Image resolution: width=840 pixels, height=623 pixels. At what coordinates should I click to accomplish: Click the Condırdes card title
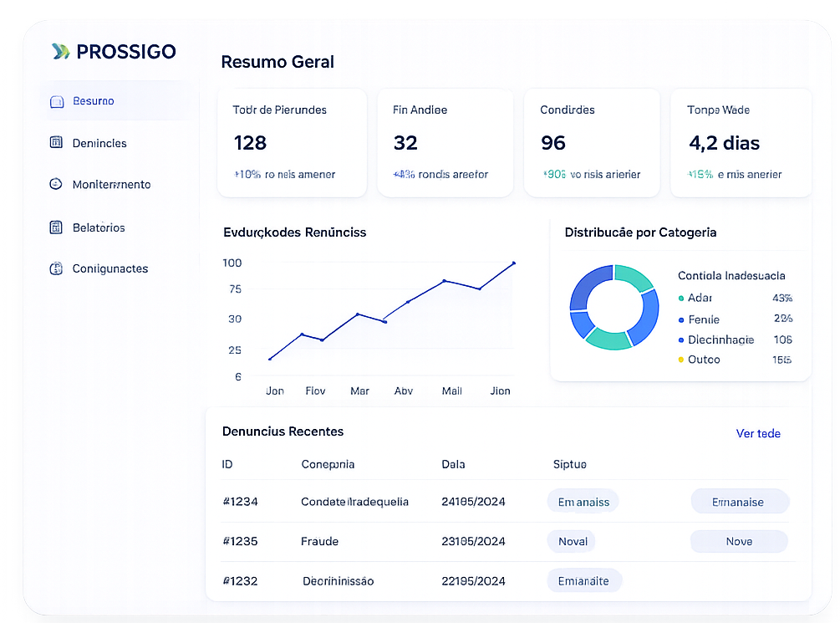pyautogui.click(x=568, y=110)
